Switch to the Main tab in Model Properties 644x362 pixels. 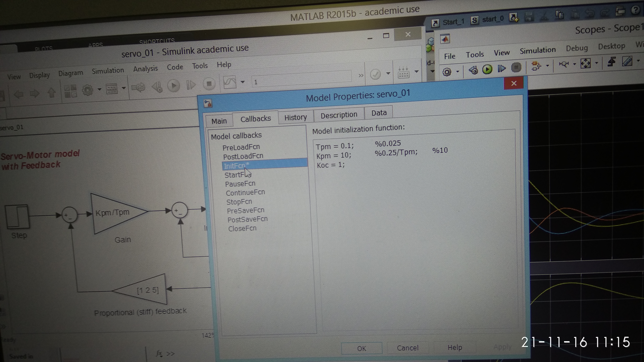219,121
